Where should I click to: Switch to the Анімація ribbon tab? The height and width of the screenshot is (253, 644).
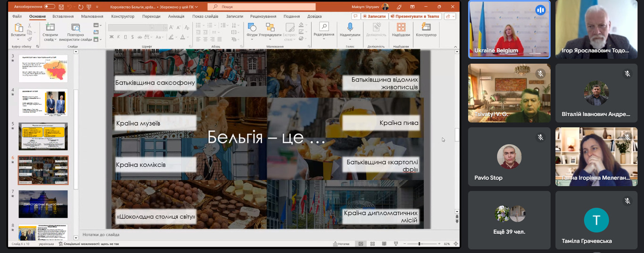pos(176,16)
